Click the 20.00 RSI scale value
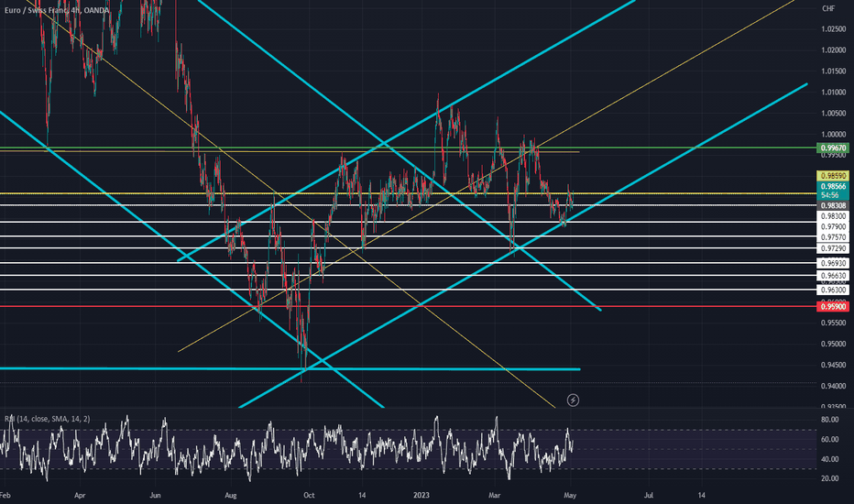This screenshot has height=504, width=854. tap(829, 478)
